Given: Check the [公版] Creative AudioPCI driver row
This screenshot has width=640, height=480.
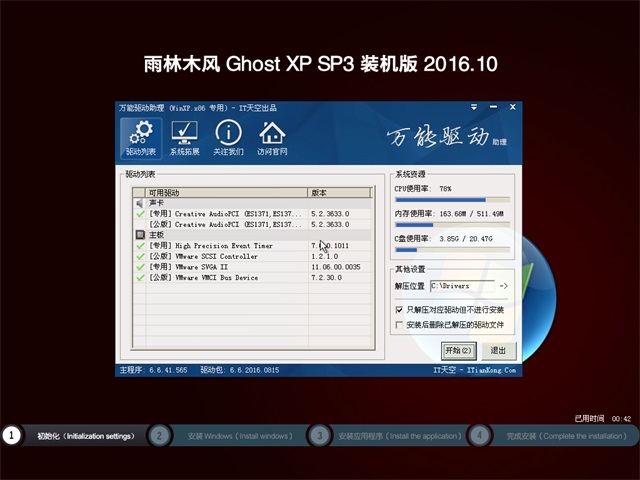Looking at the screenshot, I should [x=252, y=224].
